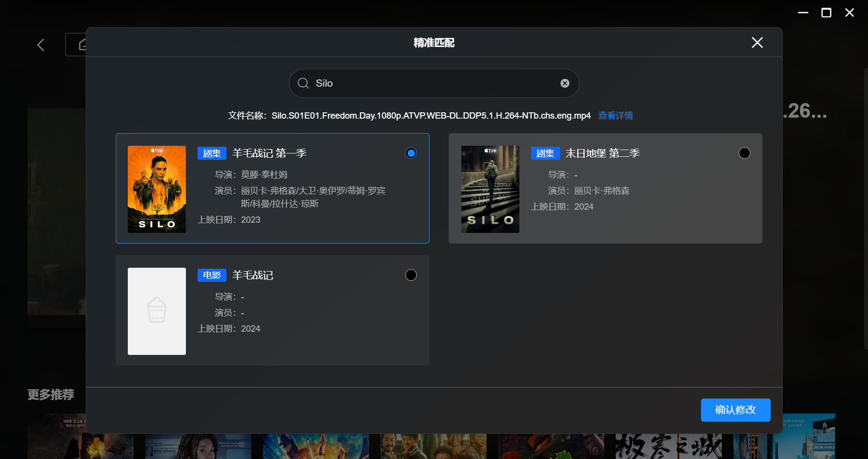
Task: Click the 羊毛战记 第一季 poster thumbnail
Action: [x=157, y=189]
